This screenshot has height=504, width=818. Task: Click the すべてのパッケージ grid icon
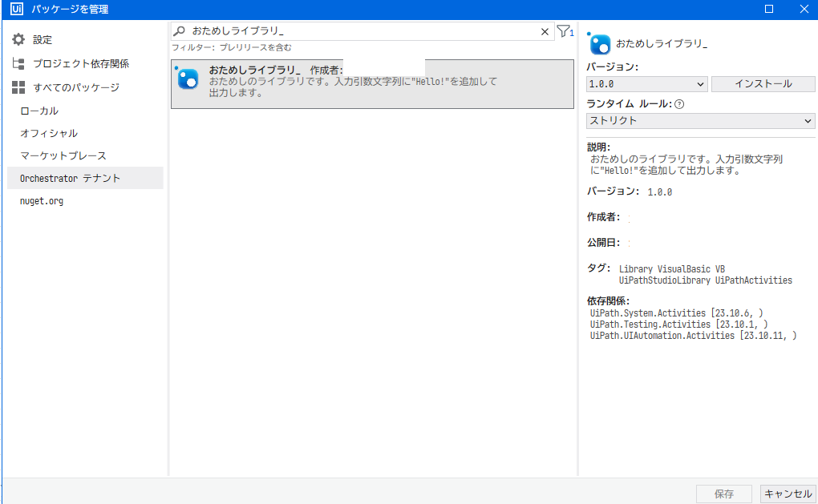[x=18, y=87]
